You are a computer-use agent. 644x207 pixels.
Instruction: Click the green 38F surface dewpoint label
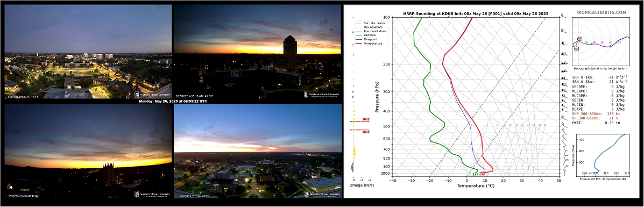click(475, 175)
